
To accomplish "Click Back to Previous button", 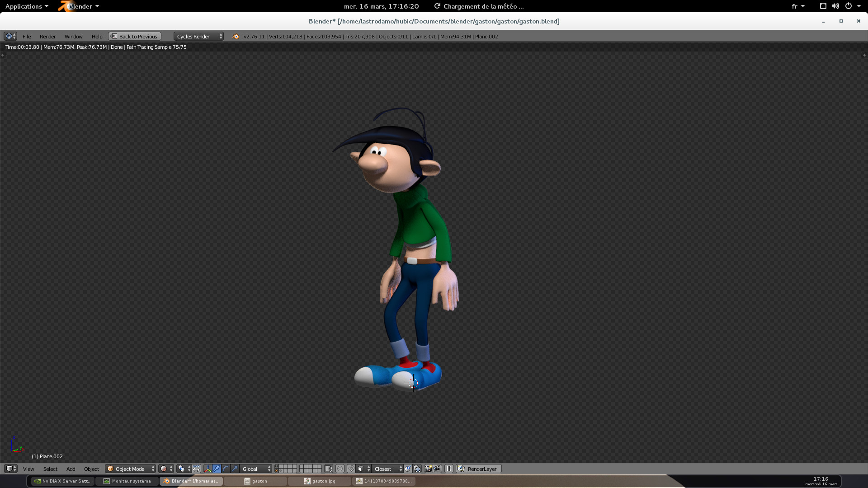I will pos(134,36).
